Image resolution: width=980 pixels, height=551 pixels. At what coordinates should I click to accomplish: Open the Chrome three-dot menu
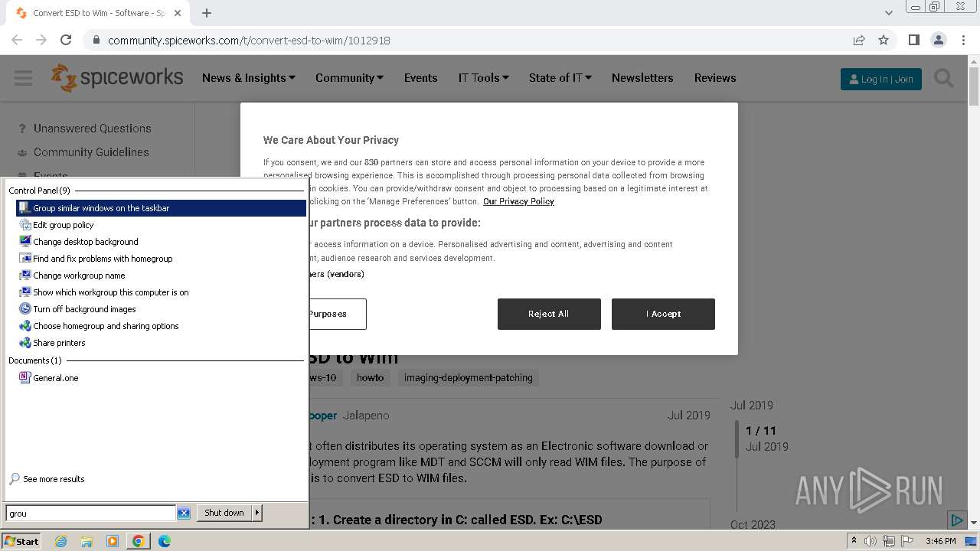pyautogui.click(x=962, y=40)
